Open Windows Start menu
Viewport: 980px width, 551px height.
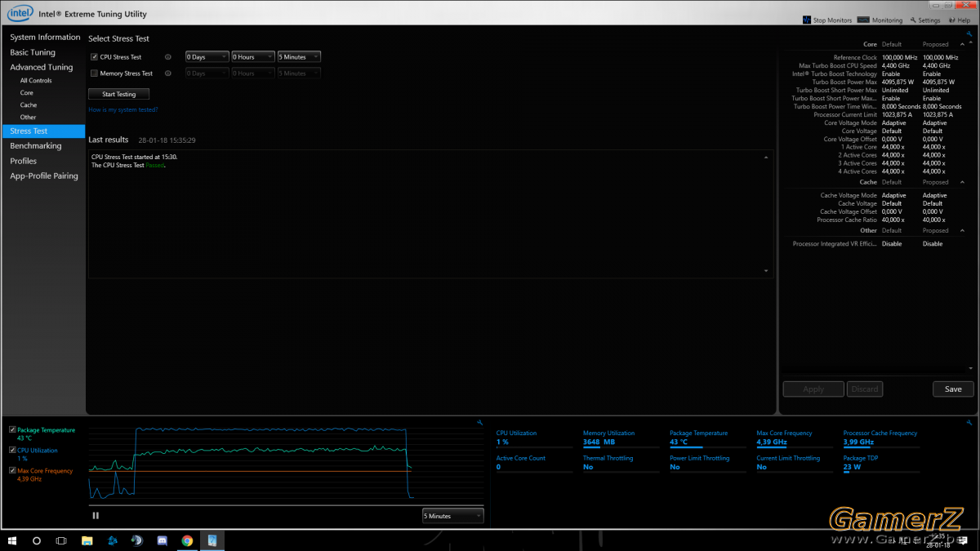point(12,540)
